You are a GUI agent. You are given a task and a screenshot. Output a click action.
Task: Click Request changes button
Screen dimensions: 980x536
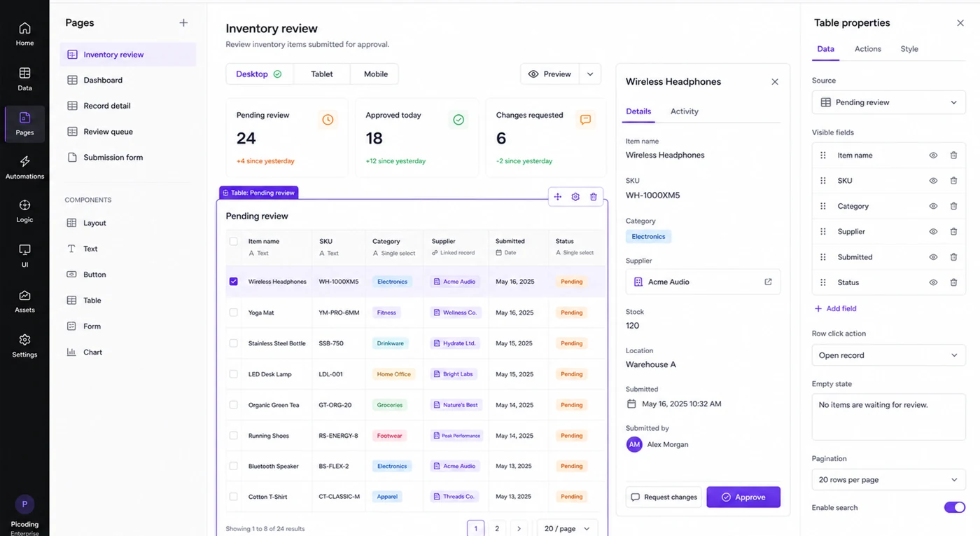pyautogui.click(x=664, y=497)
